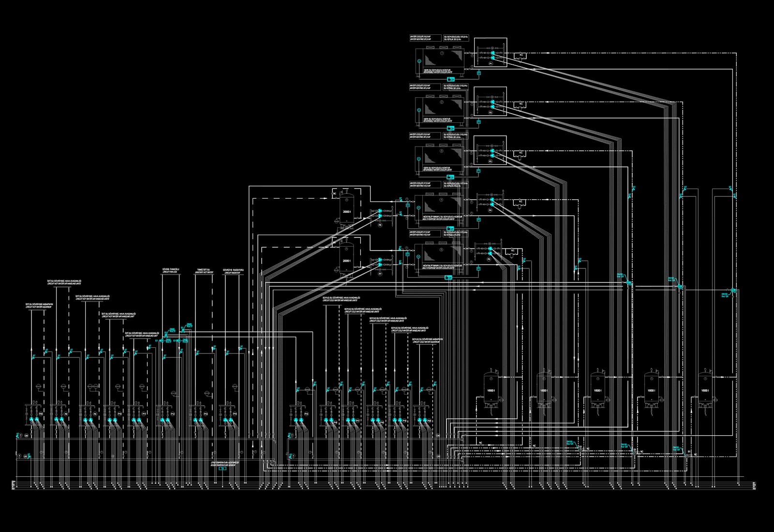
Task: Select the P1 pump tag
Action: pos(491,63)
